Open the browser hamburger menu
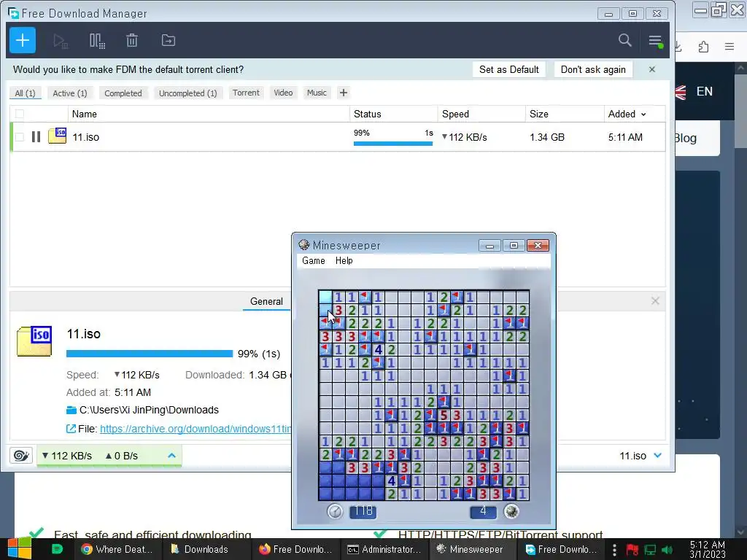The image size is (747, 560). pyautogui.click(x=729, y=46)
